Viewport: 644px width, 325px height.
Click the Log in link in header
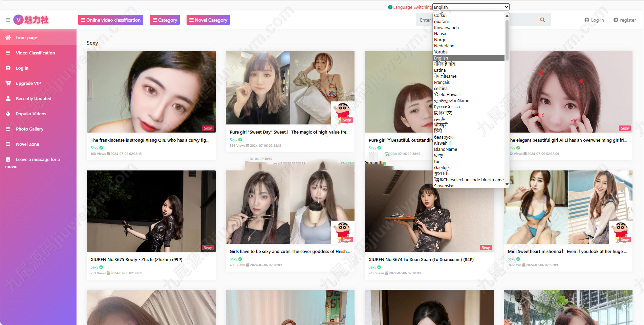coord(594,20)
